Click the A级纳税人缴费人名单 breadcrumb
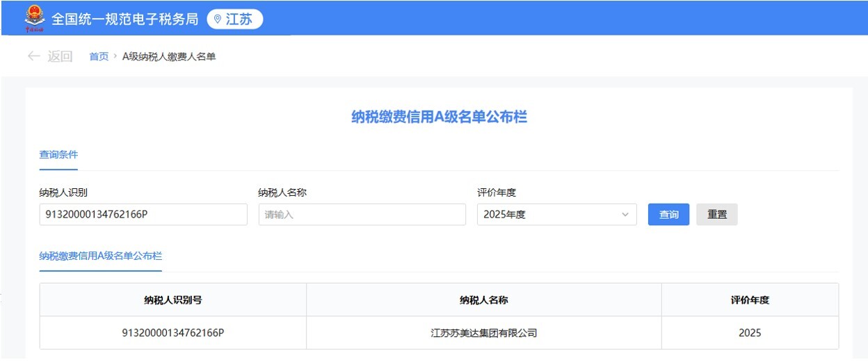This screenshot has height=362, width=868. coord(169,56)
